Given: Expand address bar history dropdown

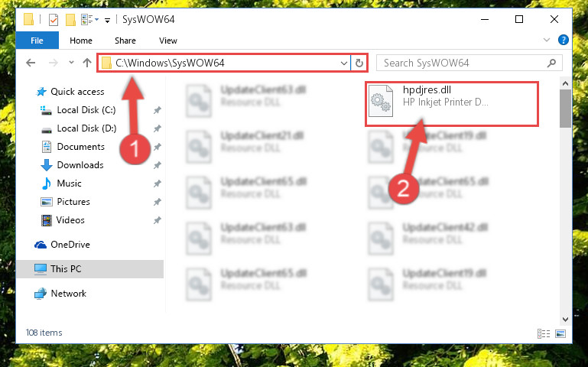Looking at the screenshot, I should (343, 63).
